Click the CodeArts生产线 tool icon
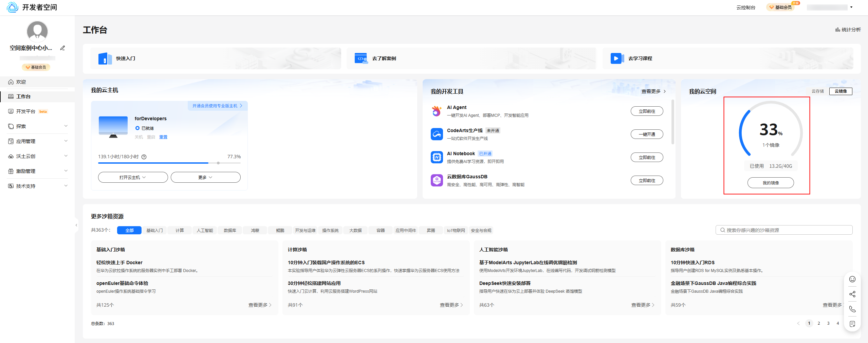 click(437, 134)
